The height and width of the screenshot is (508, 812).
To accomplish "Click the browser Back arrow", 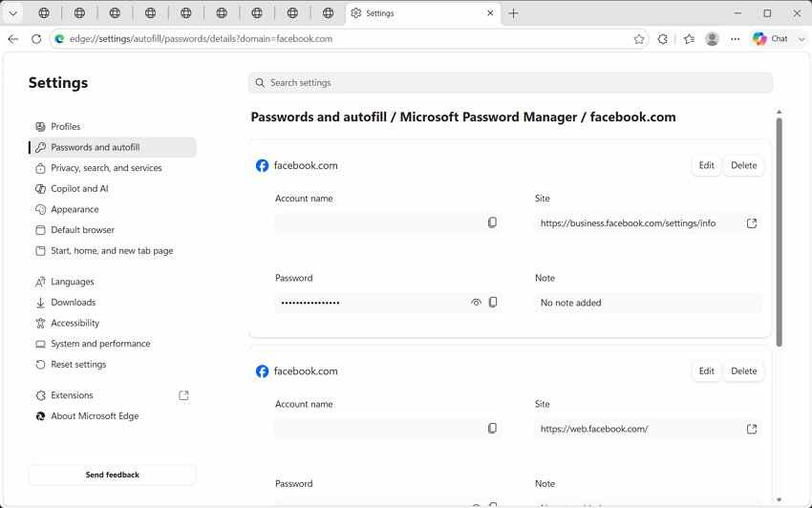I will pyautogui.click(x=13, y=39).
